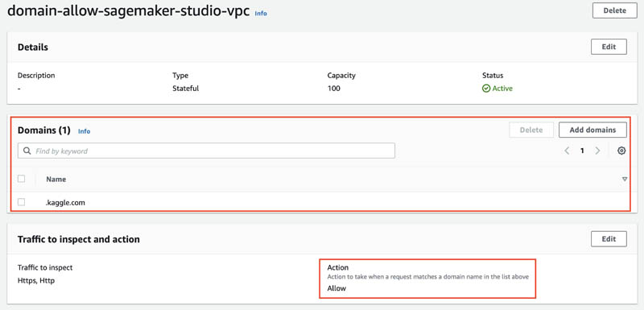Image resolution: width=644 pixels, height=310 pixels.
Task: Tick the .kaggle.com domain checkbox
Action: (x=22, y=202)
